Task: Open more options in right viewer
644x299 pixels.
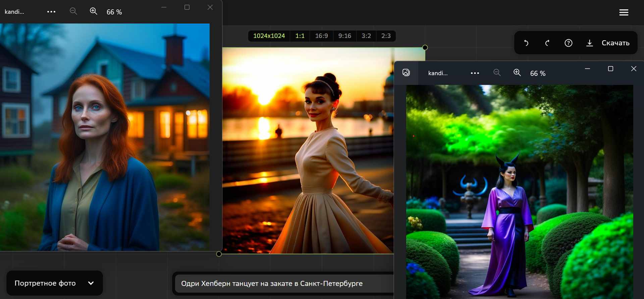Action: coord(475,73)
